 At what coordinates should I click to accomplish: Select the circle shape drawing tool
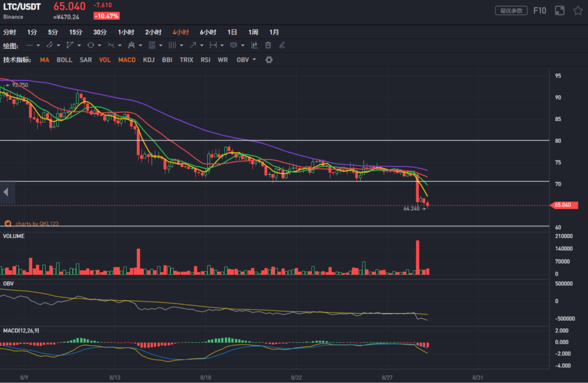[90, 45]
